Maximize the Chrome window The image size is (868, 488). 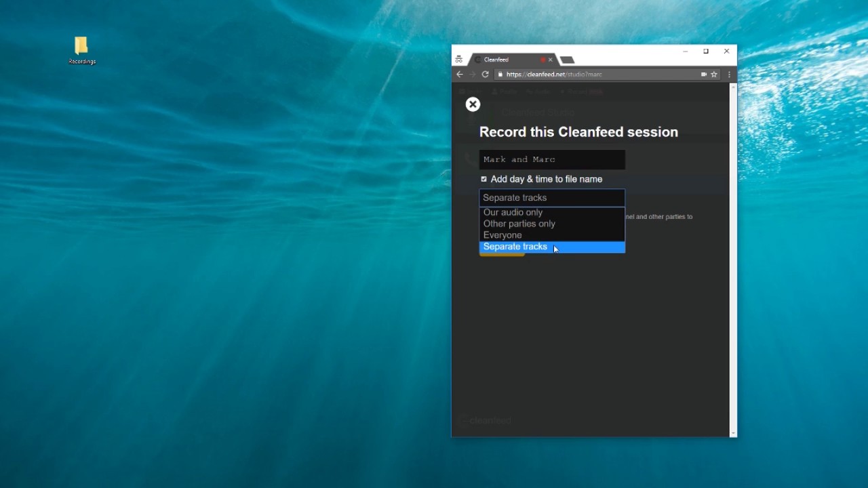[706, 52]
